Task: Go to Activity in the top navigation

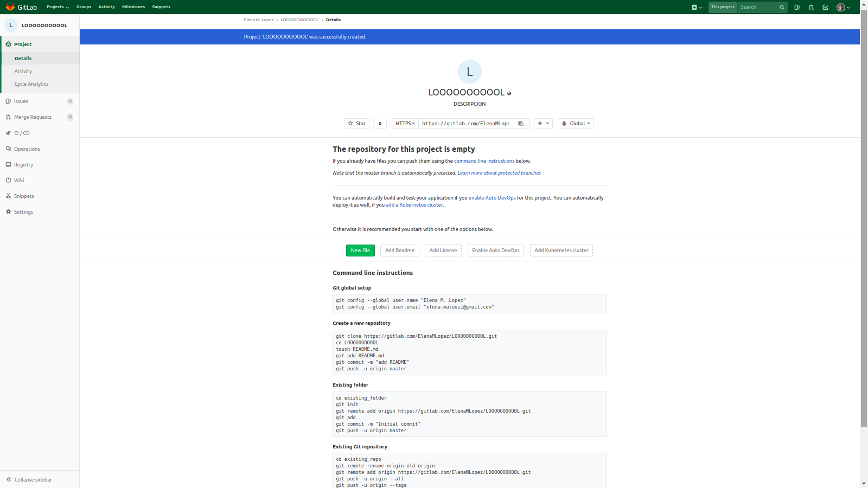Action: click(x=106, y=7)
